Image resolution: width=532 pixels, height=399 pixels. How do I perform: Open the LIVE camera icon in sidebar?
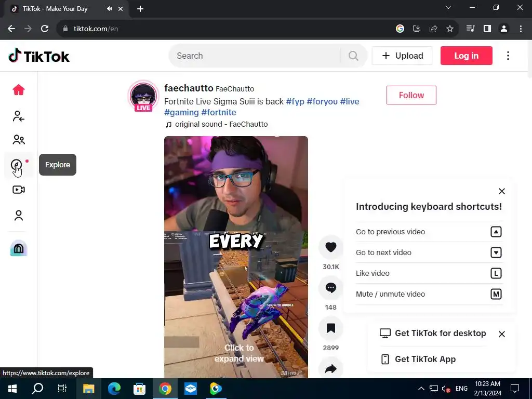tap(19, 190)
